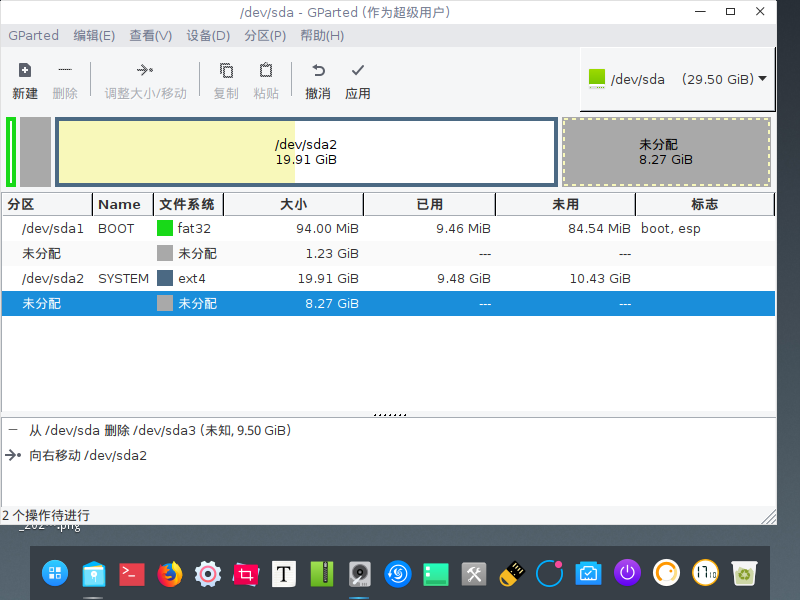
Task: Sort by the 大小 column header
Action: pyautogui.click(x=293, y=205)
